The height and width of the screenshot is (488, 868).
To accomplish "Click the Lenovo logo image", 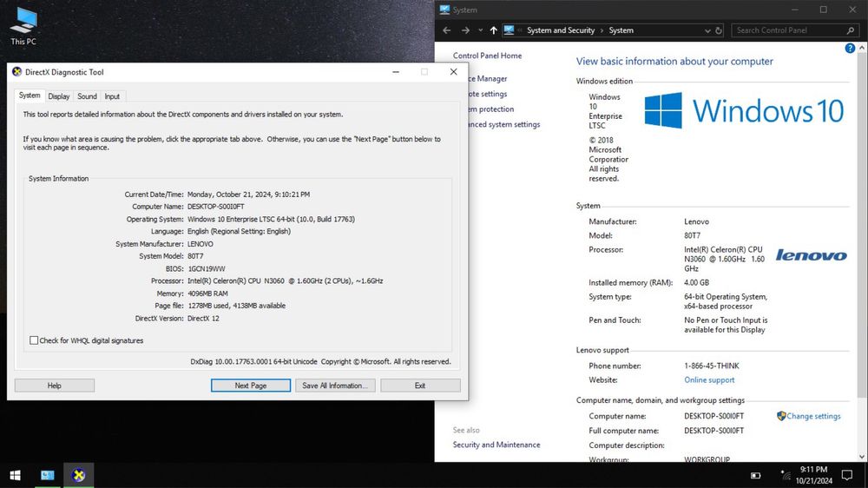I will pos(811,254).
